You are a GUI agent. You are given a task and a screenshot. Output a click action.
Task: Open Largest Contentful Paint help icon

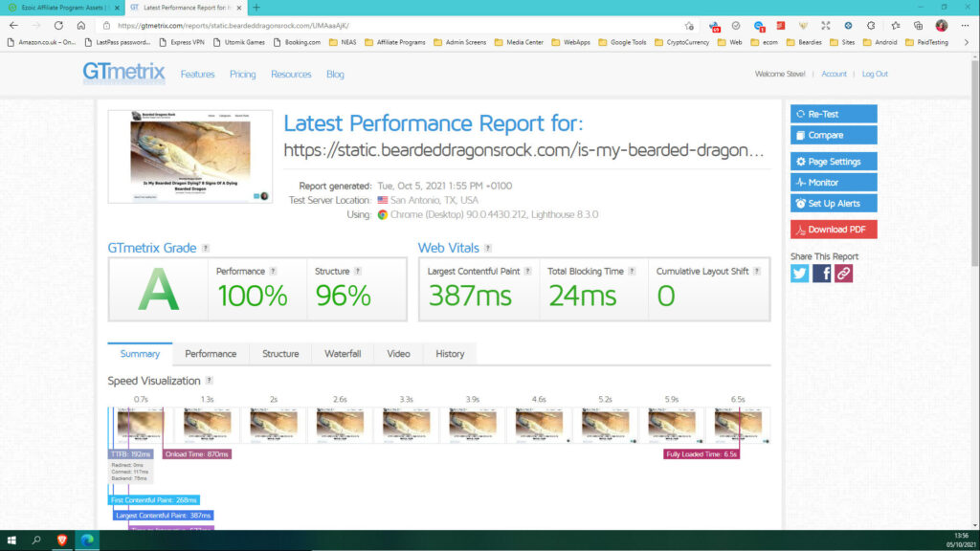pyautogui.click(x=528, y=271)
